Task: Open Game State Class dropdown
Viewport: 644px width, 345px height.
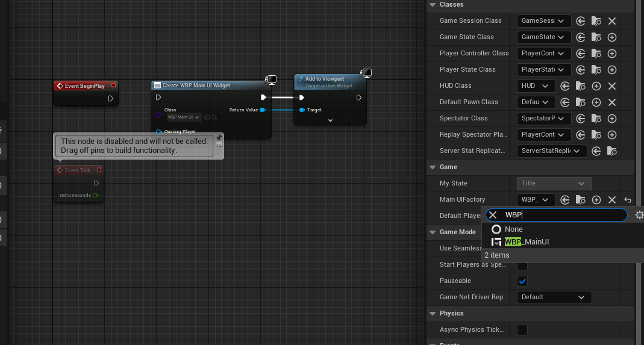Action: [544, 37]
